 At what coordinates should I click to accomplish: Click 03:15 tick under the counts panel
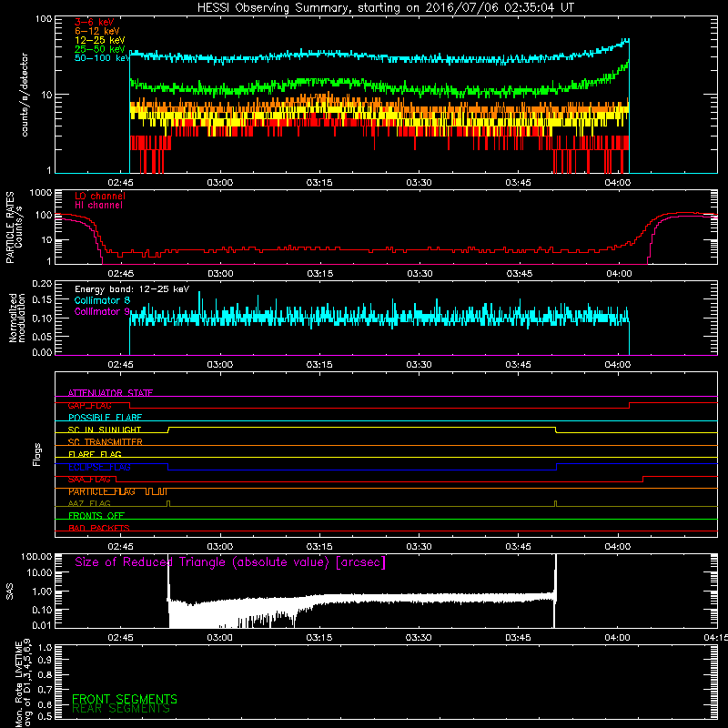pyautogui.click(x=319, y=183)
